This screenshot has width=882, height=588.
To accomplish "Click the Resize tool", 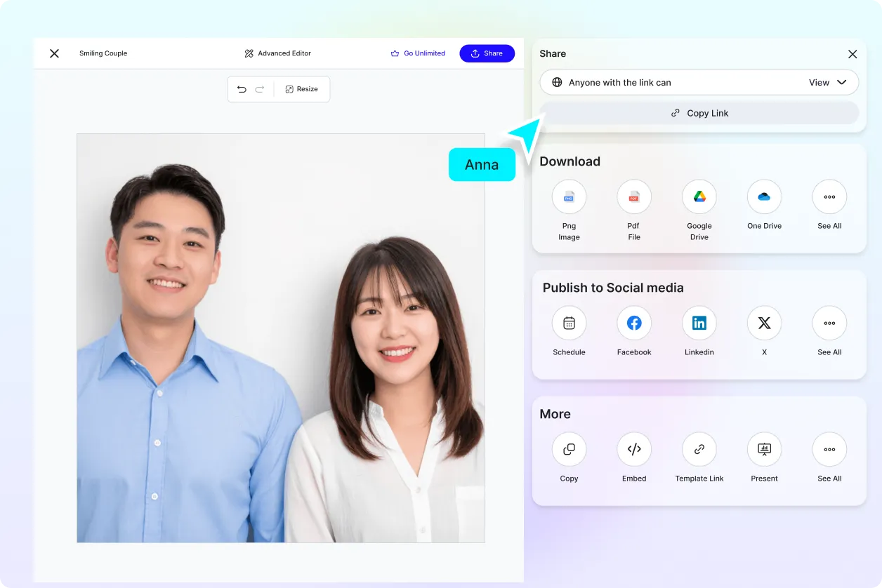I will (301, 89).
